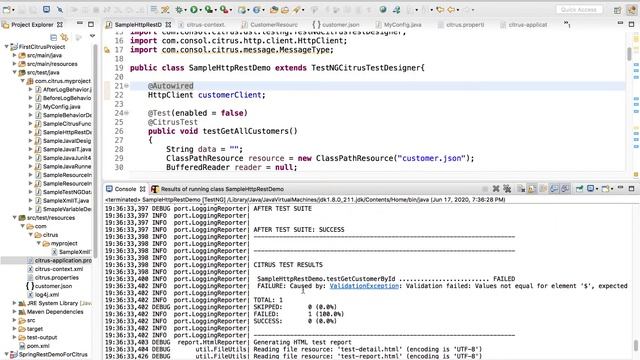The width and height of the screenshot is (640, 360).
Task: Switch to the citrus-context editor tab
Action: (x=202, y=24)
